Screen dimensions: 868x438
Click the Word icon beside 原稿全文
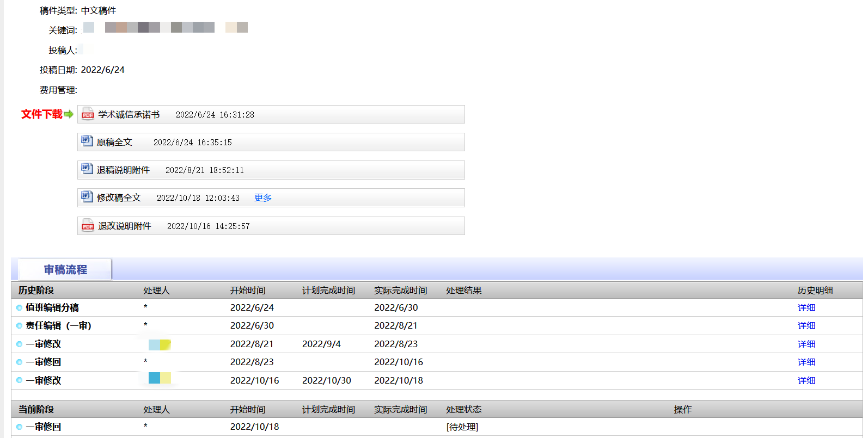point(87,141)
